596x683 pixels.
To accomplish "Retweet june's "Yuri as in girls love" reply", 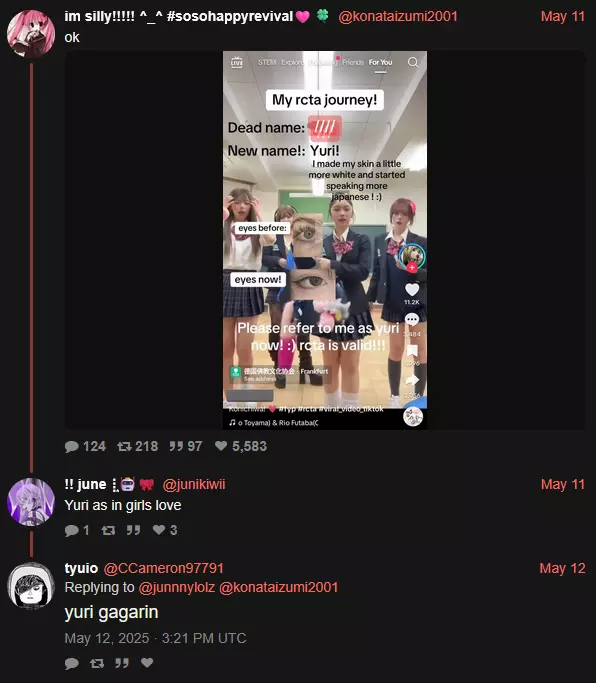I will click(x=108, y=530).
